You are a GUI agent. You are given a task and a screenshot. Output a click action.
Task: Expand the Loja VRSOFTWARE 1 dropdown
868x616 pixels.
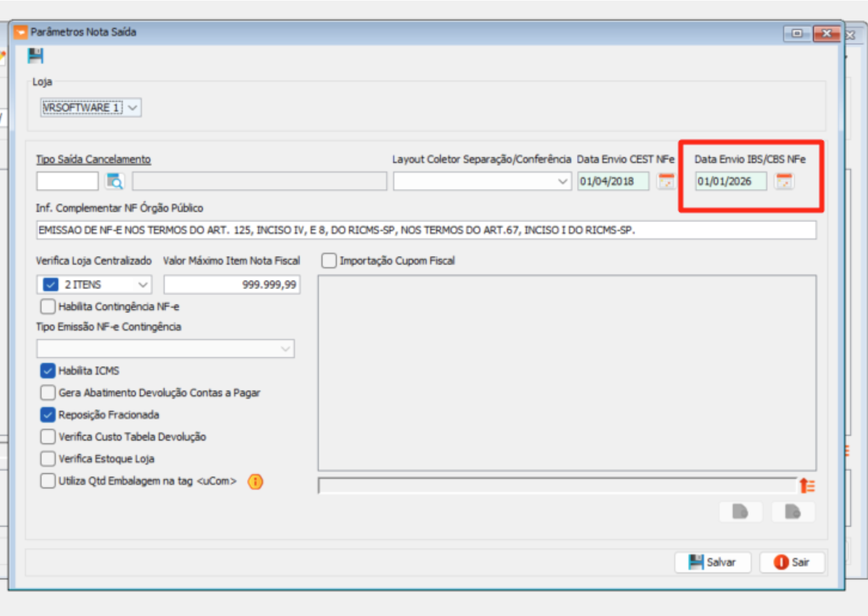pos(133,108)
